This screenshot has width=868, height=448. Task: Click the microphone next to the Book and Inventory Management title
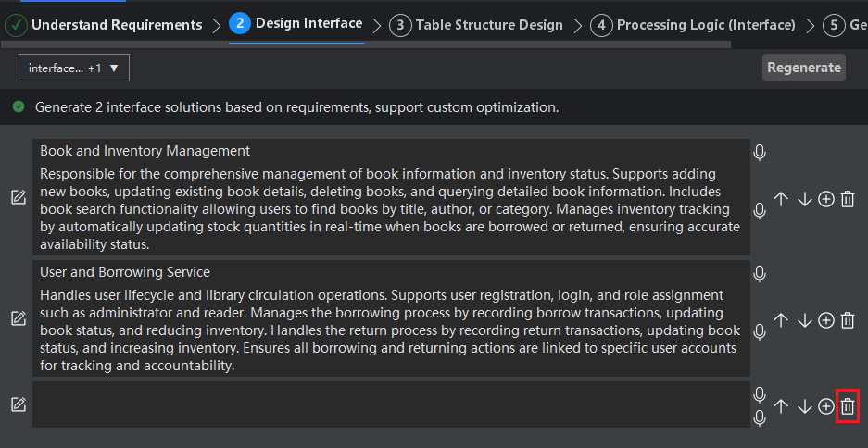tap(760, 153)
